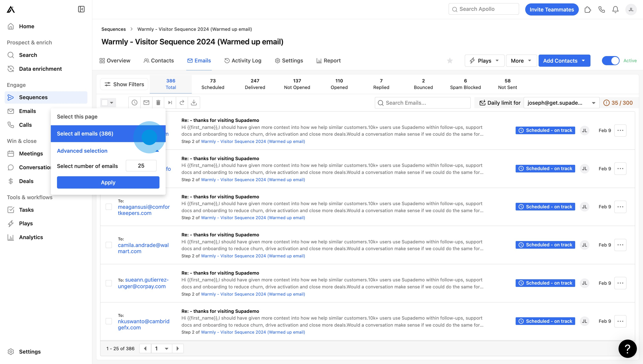The image size is (643, 364).
Task: Click the trash delete icon in email toolbar
Action: tap(158, 103)
